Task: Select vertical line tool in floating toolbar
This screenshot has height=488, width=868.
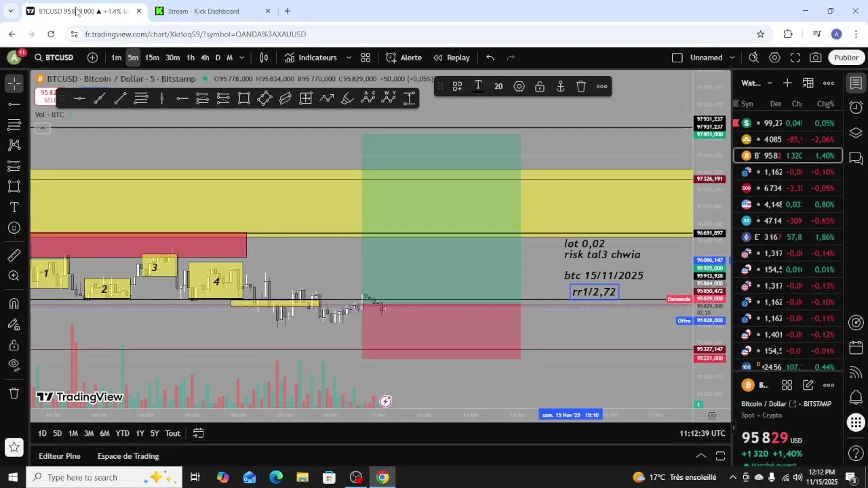Action: click(x=161, y=98)
